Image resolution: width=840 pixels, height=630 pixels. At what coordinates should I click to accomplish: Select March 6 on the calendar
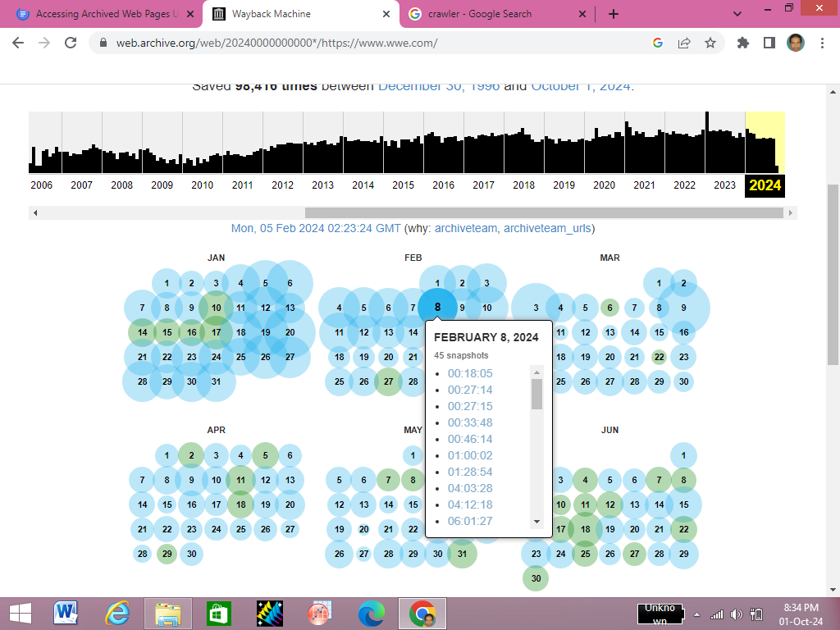tap(609, 308)
